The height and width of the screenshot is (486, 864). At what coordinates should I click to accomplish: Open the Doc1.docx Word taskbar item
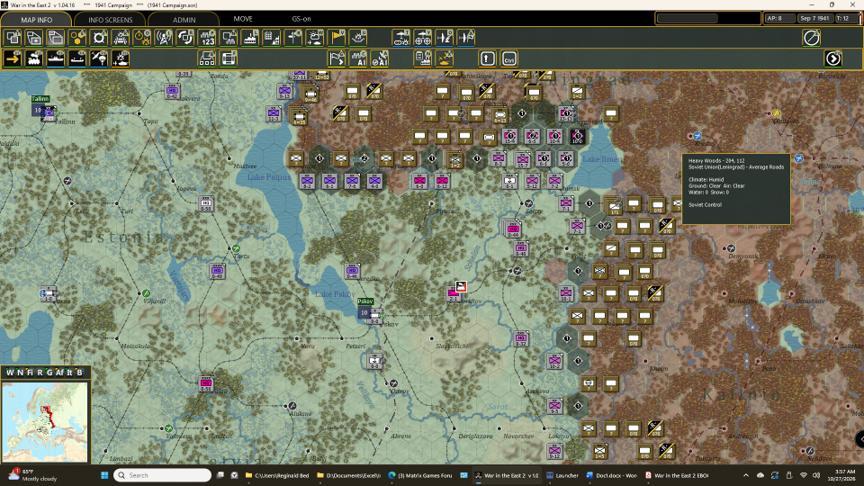coord(612,475)
